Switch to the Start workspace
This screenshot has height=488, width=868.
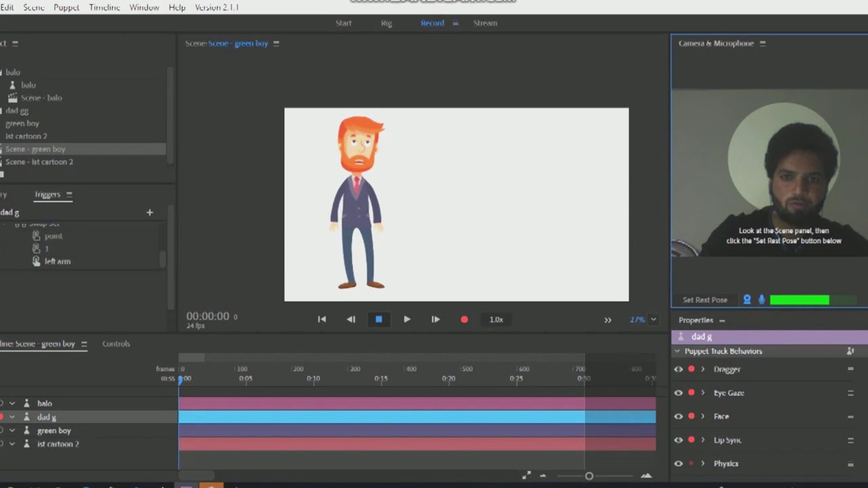click(x=344, y=23)
